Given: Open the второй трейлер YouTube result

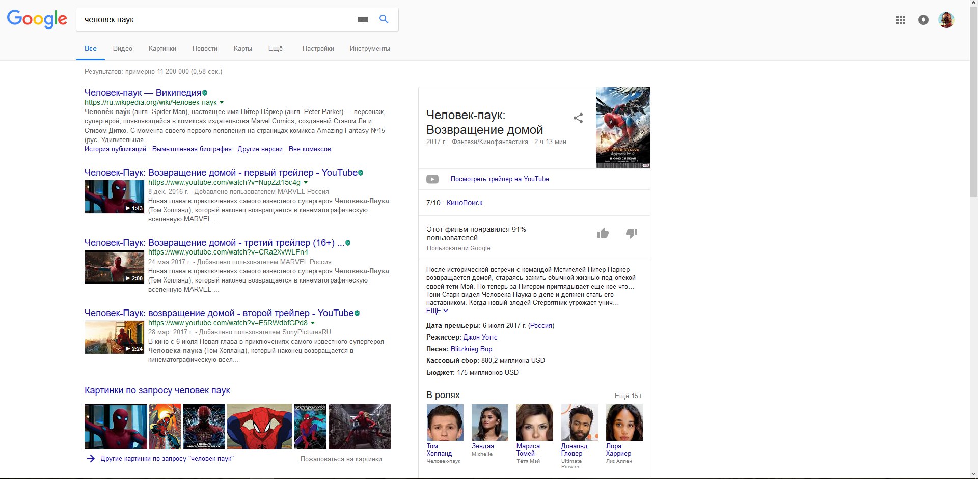Looking at the screenshot, I should 219,313.
